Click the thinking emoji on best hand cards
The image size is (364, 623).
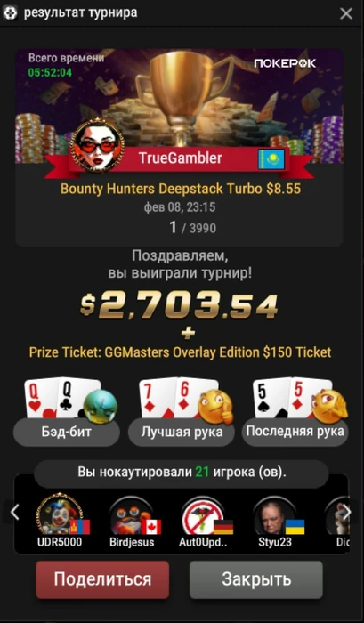click(x=215, y=407)
